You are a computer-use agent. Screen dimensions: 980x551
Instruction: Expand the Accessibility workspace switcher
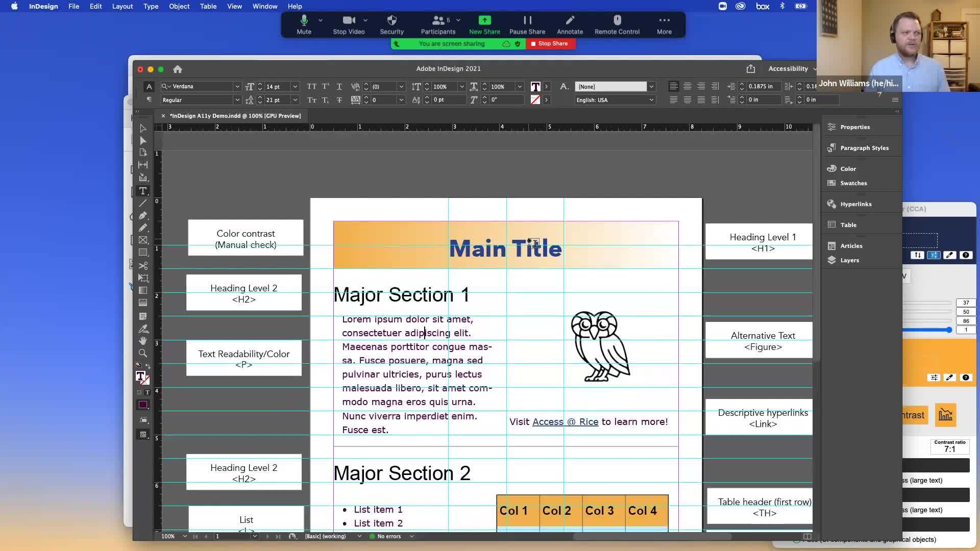click(x=792, y=69)
